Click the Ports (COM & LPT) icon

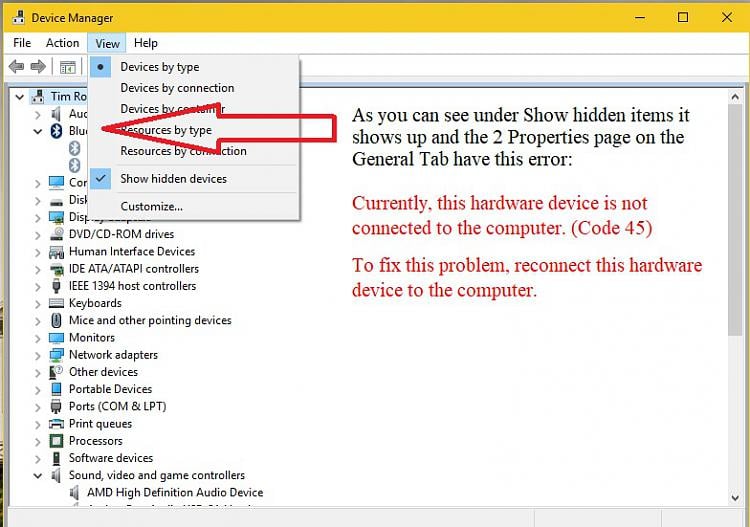(56, 406)
